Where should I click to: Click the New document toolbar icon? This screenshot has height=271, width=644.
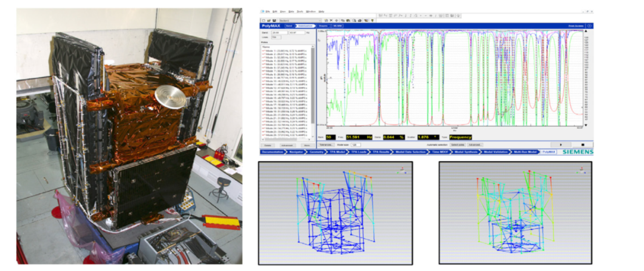(x=264, y=20)
